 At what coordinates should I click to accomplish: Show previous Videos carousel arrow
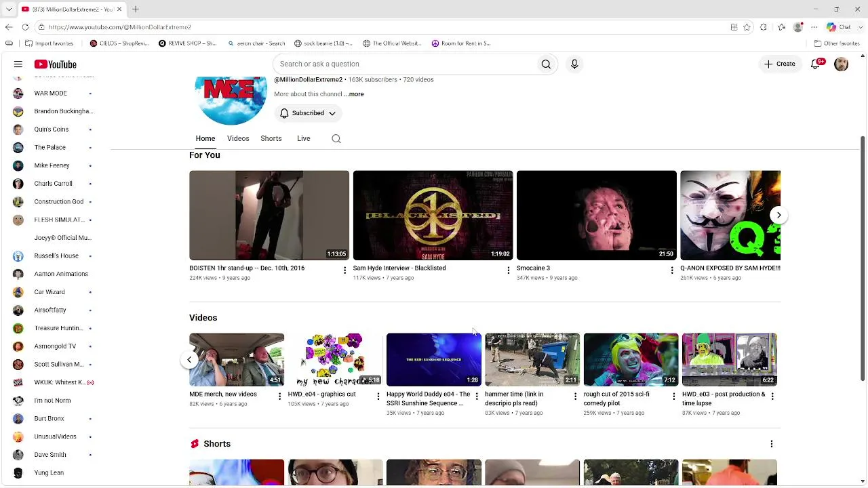coord(189,359)
